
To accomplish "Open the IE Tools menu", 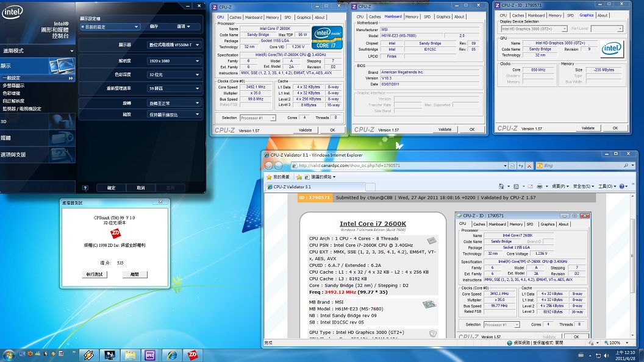I will pos(607,186).
